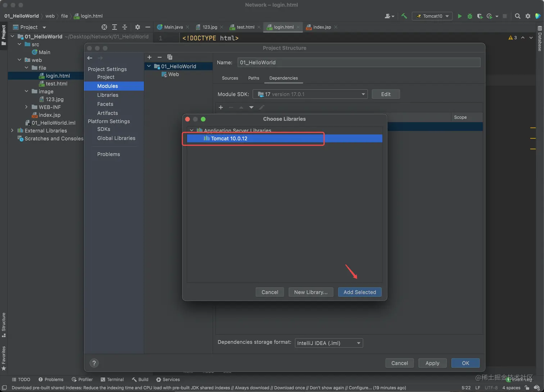Select Artifacts in Project Settings
The width and height of the screenshot is (544, 392).
107,113
